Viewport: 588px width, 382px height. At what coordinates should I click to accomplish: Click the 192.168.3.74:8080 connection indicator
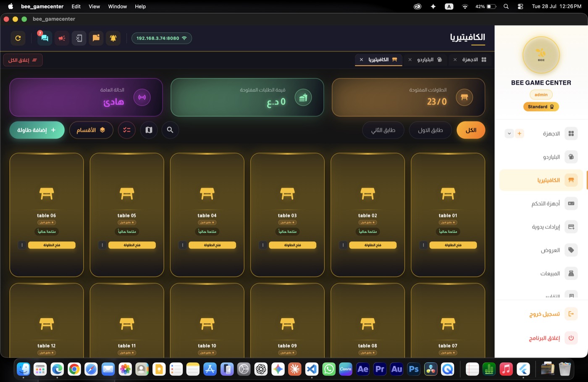click(x=162, y=38)
